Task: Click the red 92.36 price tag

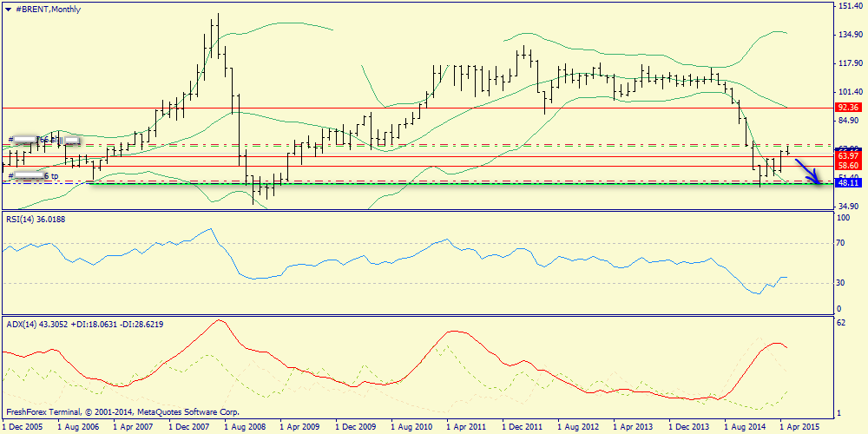Action: [848, 107]
